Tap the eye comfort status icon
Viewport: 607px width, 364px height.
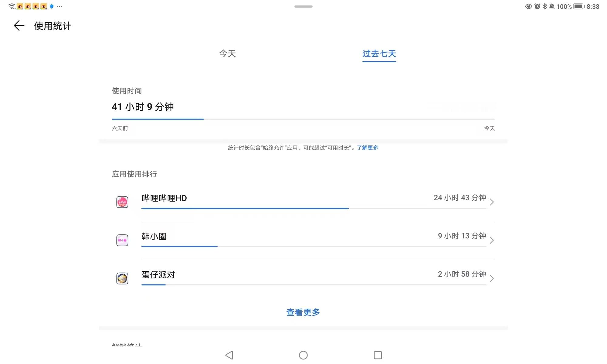[528, 6]
